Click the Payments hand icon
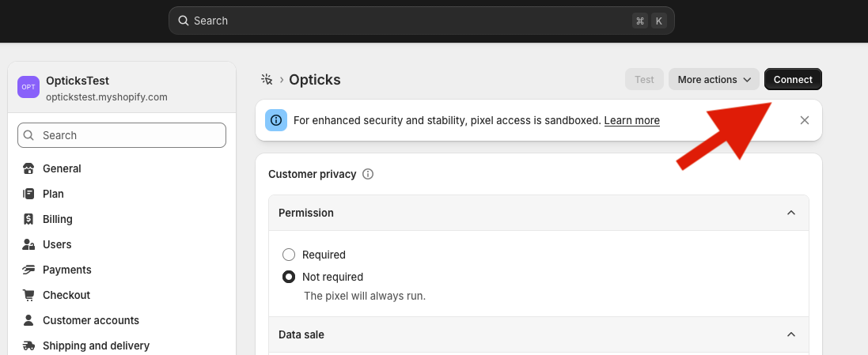 (28, 270)
